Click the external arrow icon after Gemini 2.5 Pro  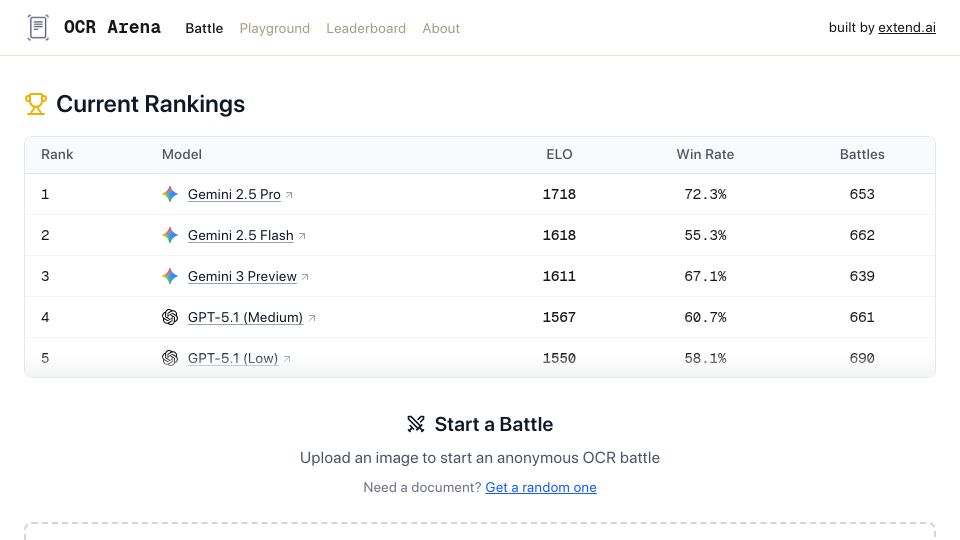point(289,195)
